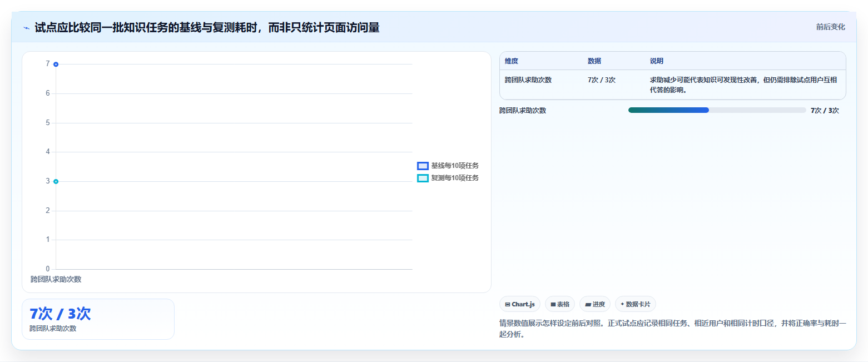This screenshot has height=362, width=868.
Task: Click the 数据卡片 chip icon
Action: pyautogui.click(x=622, y=304)
